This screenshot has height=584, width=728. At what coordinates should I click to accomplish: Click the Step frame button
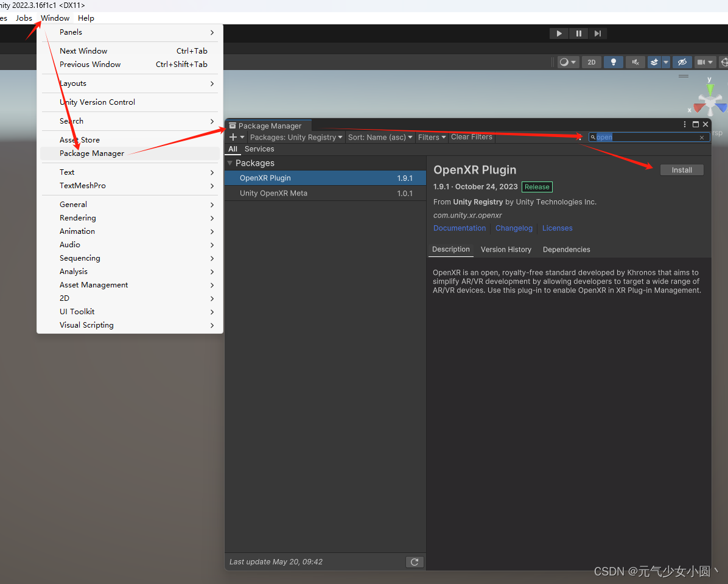tap(598, 33)
